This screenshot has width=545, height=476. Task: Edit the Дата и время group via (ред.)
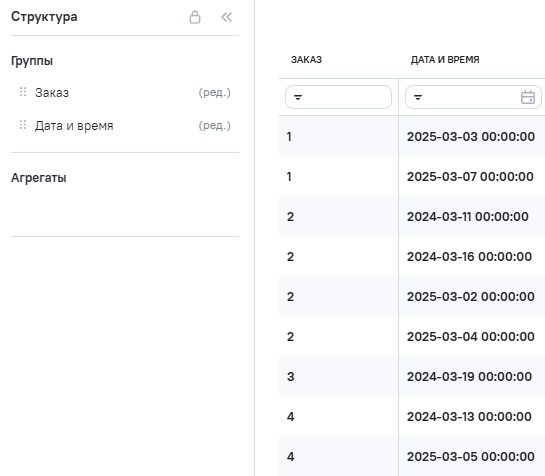coord(214,126)
